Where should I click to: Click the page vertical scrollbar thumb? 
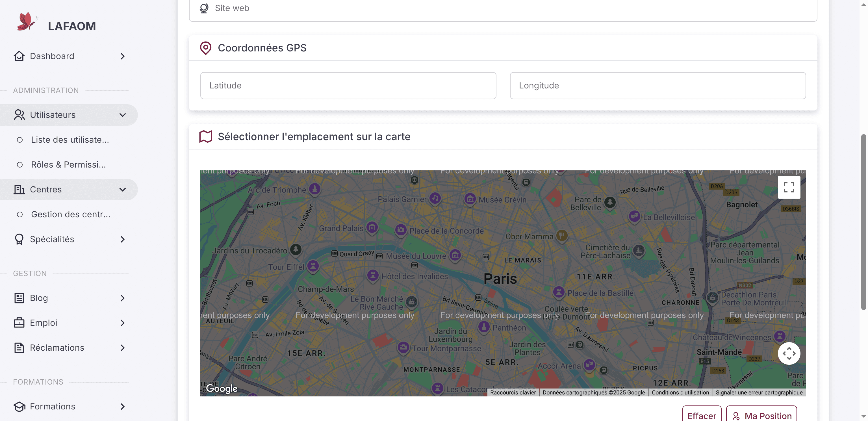[x=863, y=222]
